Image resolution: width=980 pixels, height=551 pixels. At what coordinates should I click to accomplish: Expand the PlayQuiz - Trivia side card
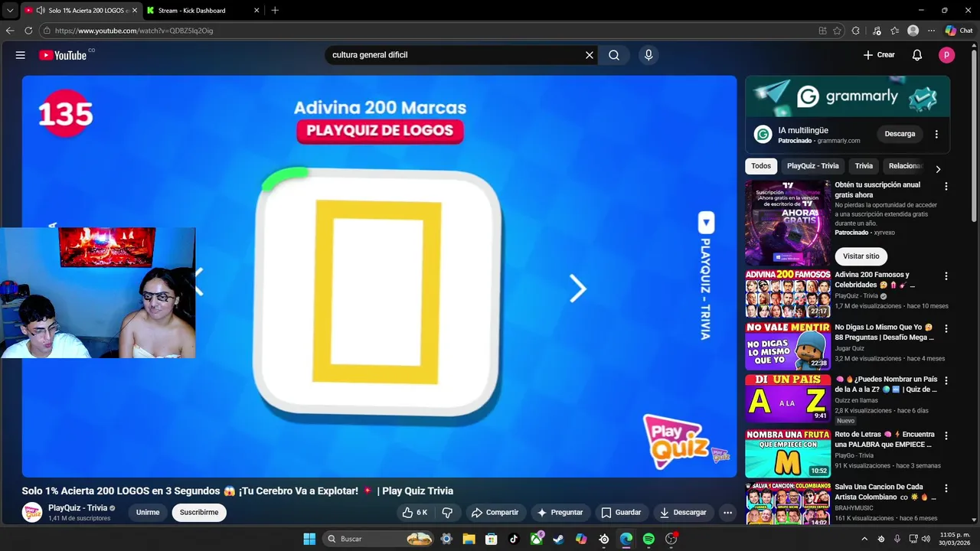(x=706, y=223)
